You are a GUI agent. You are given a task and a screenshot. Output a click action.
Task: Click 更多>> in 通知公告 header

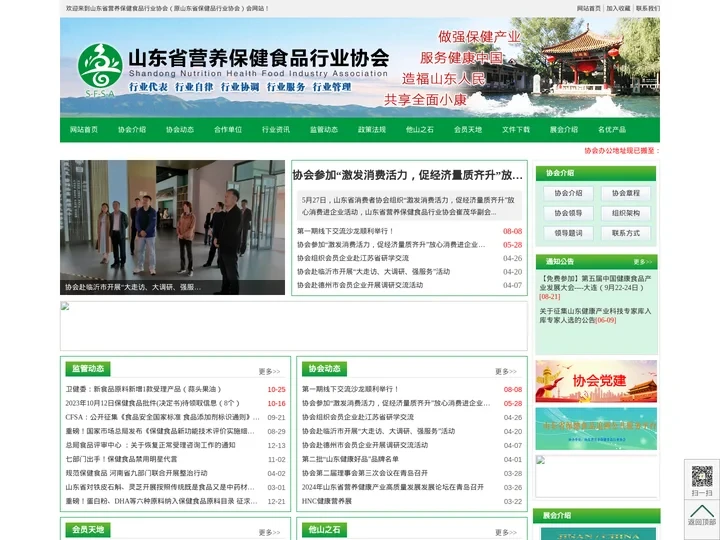point(642,262)
